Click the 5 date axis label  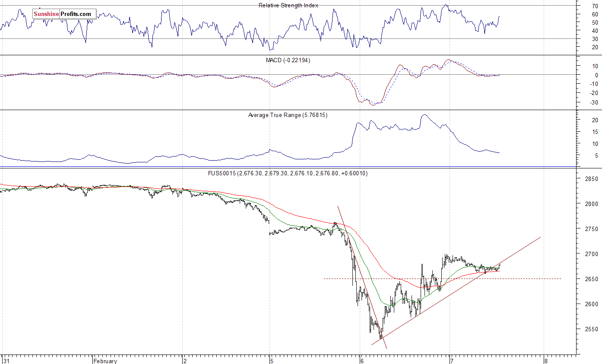[272, 361]
